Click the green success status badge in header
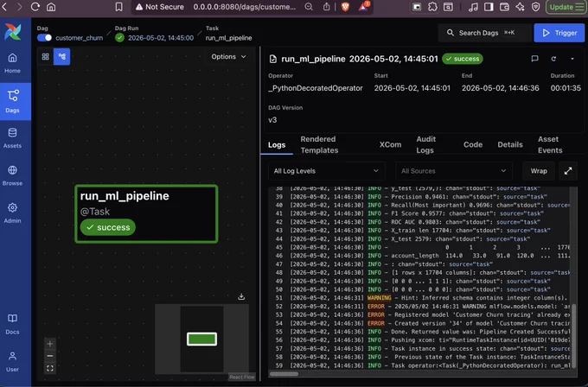The height and width of the screenshot is (387, 588). click(x=463, y=59)
